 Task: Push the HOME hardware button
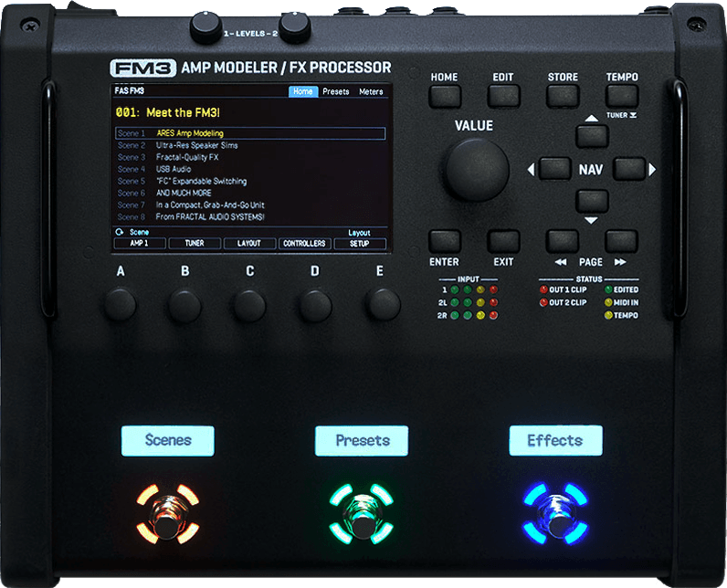coord(445,97)
